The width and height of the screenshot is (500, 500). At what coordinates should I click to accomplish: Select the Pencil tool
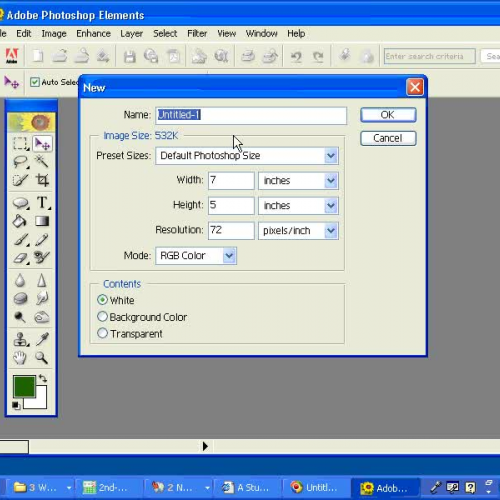(x=42, y=239)
